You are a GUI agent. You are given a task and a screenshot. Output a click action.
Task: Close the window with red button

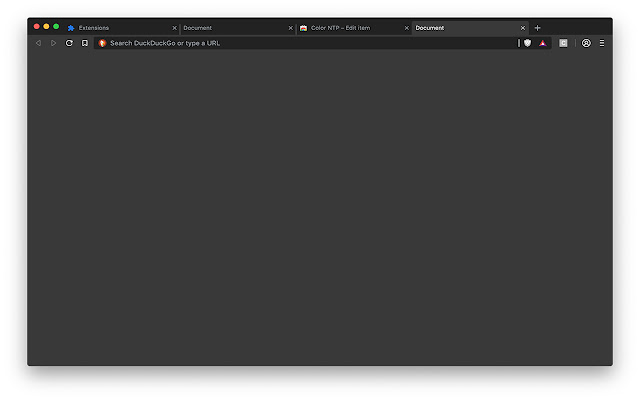click(x=36, y=27)
